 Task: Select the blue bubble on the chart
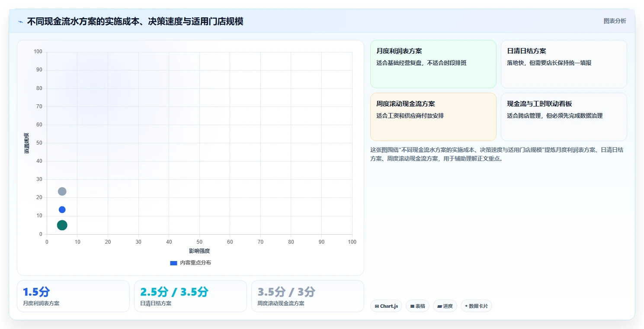click(62, 210)
